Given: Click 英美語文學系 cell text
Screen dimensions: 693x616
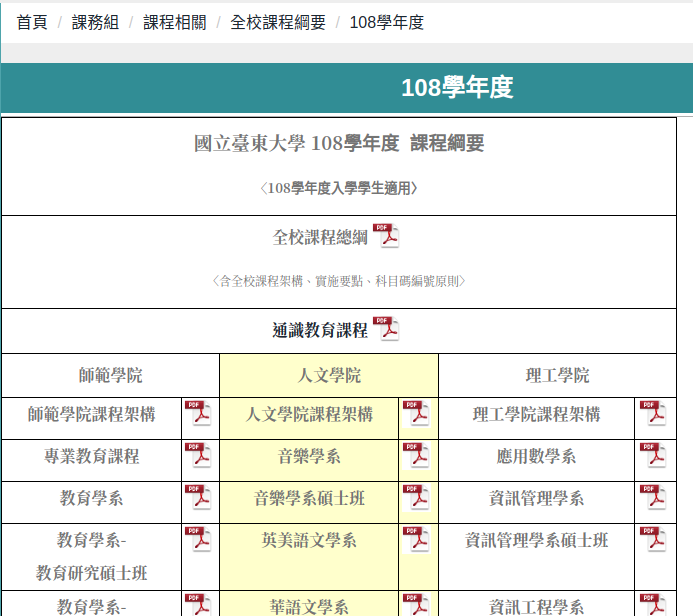Looking at the screenshot, I should tap(309, 540).
